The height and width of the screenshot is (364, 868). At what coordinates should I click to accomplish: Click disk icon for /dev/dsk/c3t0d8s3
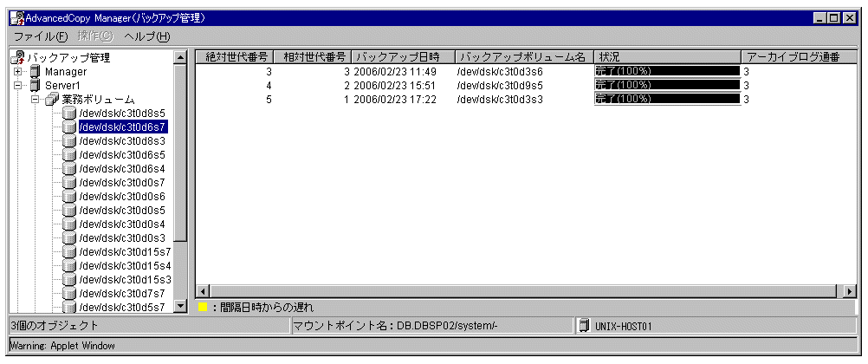69,141
